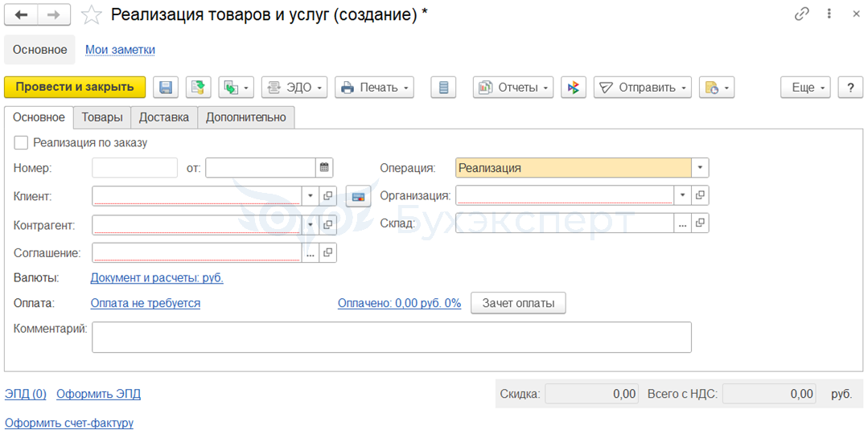Viewport: 868px width, 434px height.
Task: Click the colored triangle icon next to Отчеты
Action: click(x=574, y=88)
